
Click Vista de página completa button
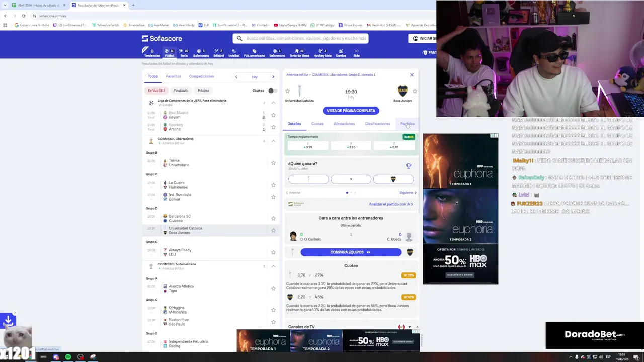351,111
